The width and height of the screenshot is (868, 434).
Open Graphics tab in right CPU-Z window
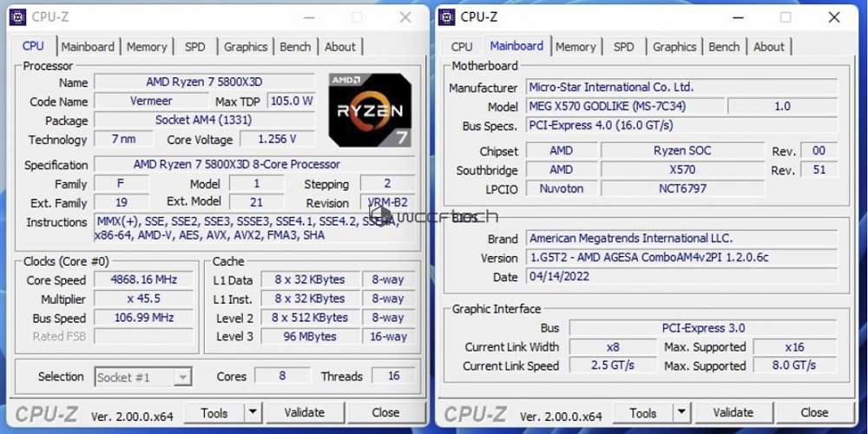click(674, 47)
